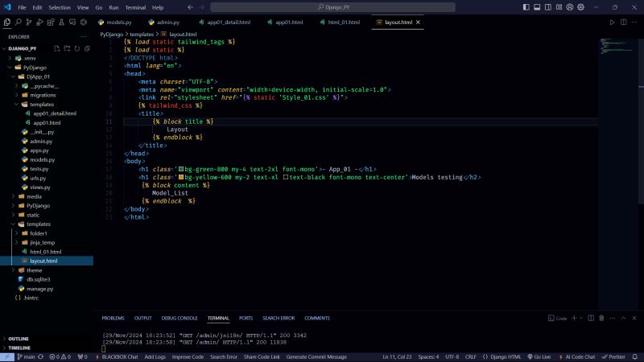Open remote window button in status bar
This screenshot has width=644, height=362.
point(7,356)
